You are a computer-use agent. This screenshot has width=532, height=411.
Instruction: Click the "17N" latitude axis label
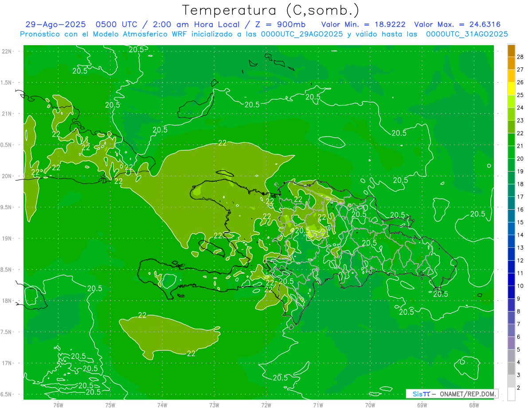tap(6, 363)
